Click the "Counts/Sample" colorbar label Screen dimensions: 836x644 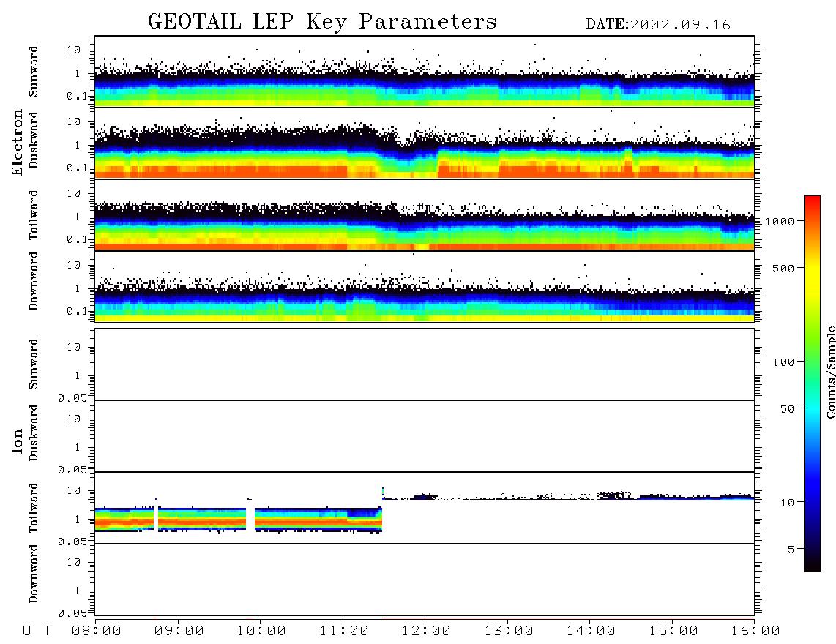pyautogui.click(x=830, y=372)
